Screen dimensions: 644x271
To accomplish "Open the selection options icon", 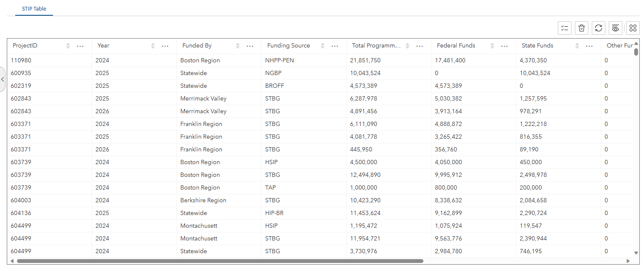I will click(x=565, y=28).
